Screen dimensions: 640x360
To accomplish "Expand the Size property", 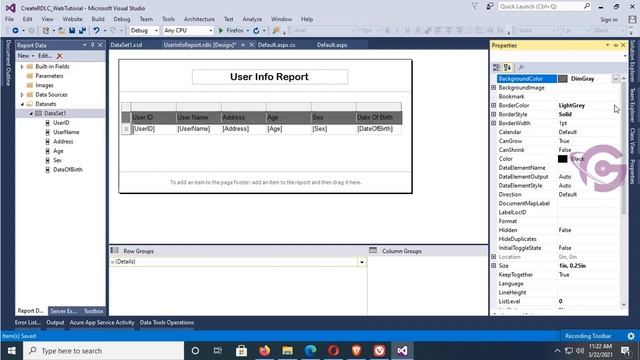I will point(493,266).
